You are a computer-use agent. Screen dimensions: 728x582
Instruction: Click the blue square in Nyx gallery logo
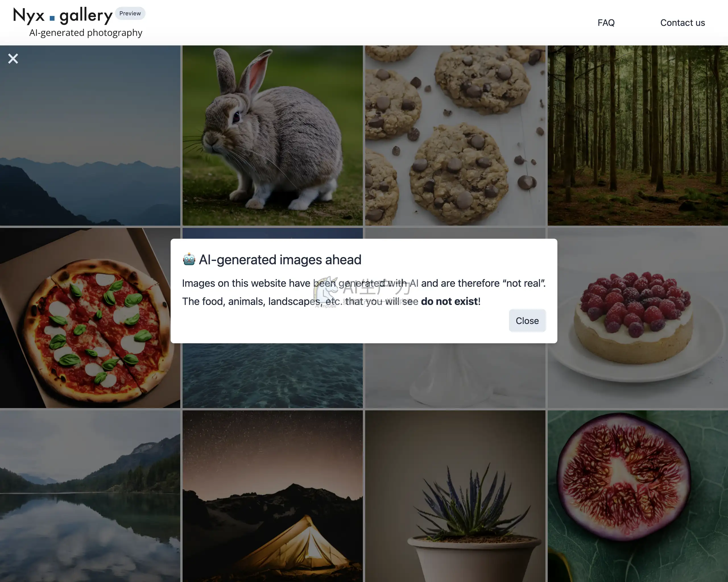pyautogui.click(x=52, y=18)
